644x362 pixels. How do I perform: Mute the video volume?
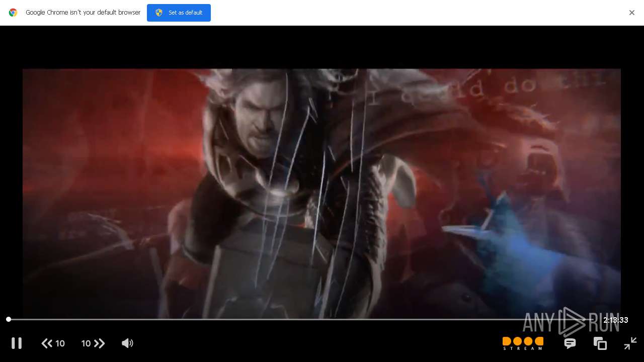tap(127, 343)
